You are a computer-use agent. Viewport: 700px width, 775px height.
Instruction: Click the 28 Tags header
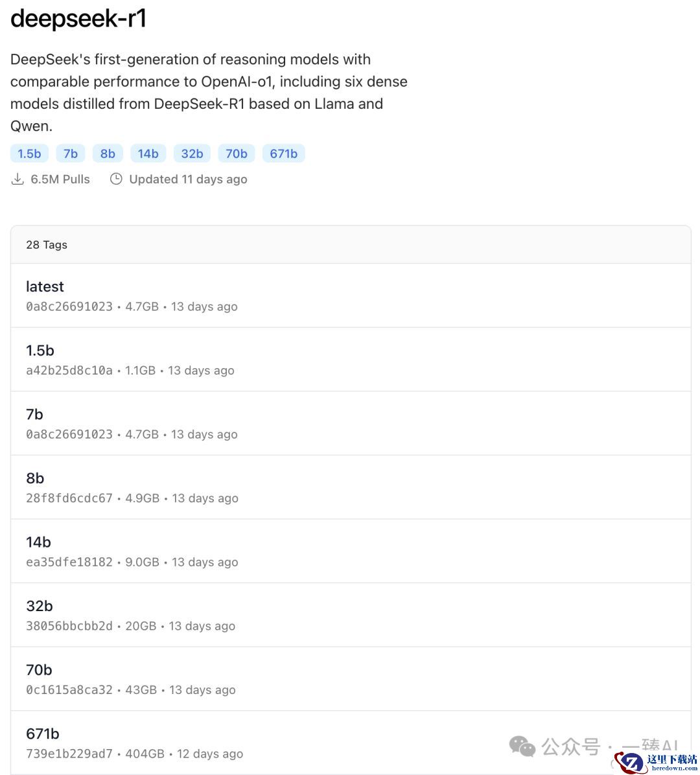(x=47, y=245)
